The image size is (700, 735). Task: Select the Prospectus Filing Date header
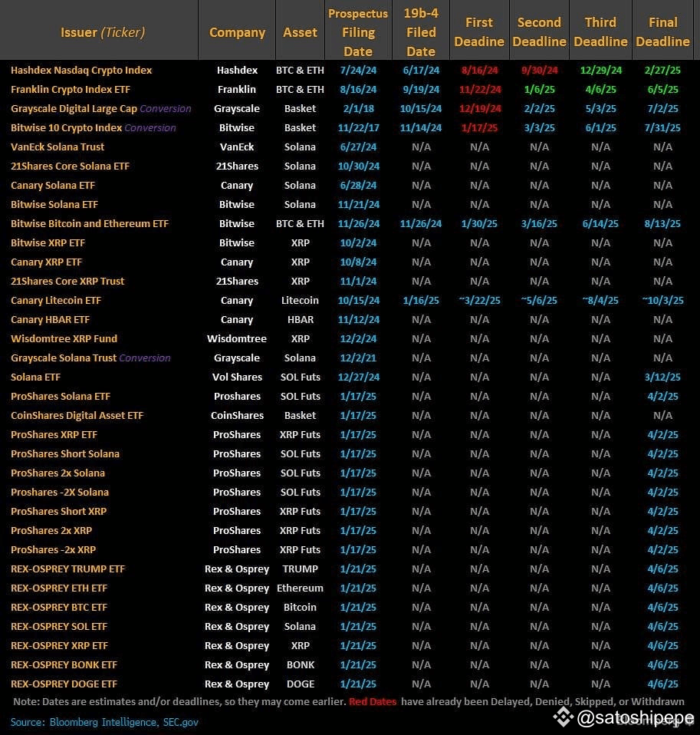(x=358, y=32)
